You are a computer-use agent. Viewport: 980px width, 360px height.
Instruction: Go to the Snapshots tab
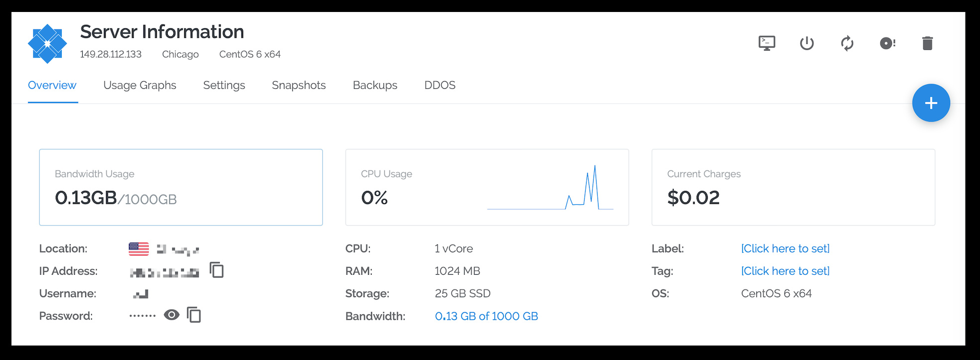pos(298,85)
